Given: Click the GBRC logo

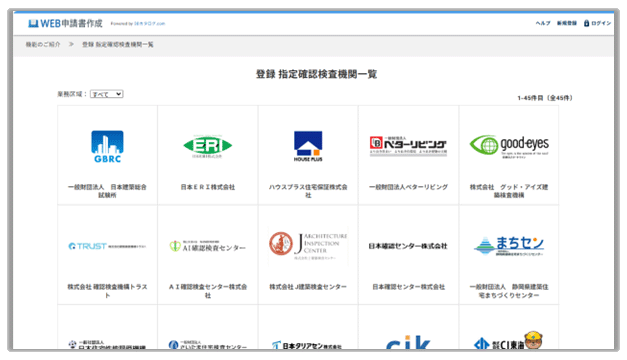Looking at the screenshot, I should pyautogui.click(x=107, y=146).
